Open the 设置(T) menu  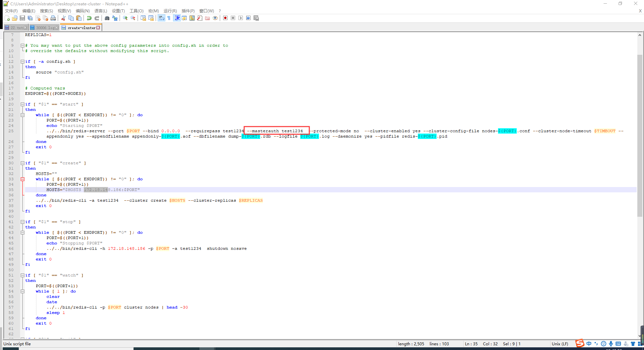(x=118, y=11)
